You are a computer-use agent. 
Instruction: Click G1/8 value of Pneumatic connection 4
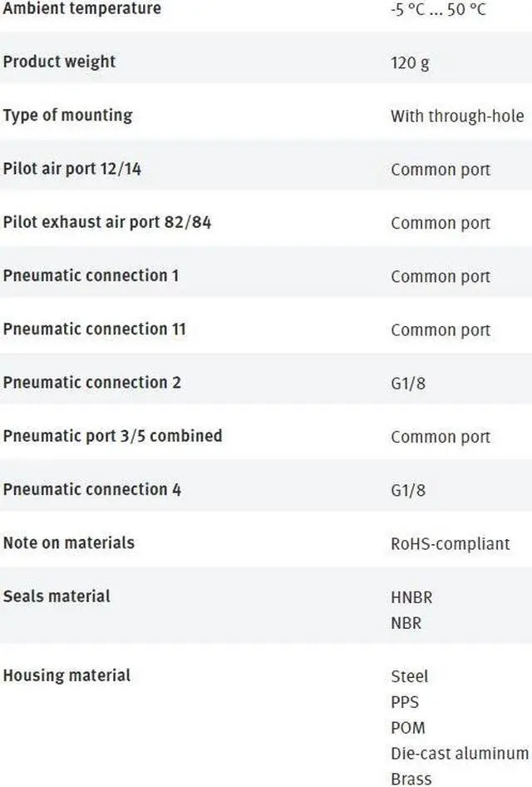point(408,490)
